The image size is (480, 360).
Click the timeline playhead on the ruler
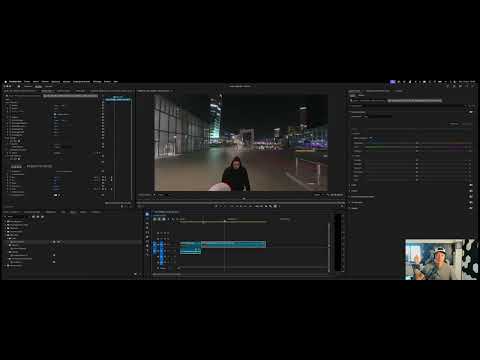point(225,221)
